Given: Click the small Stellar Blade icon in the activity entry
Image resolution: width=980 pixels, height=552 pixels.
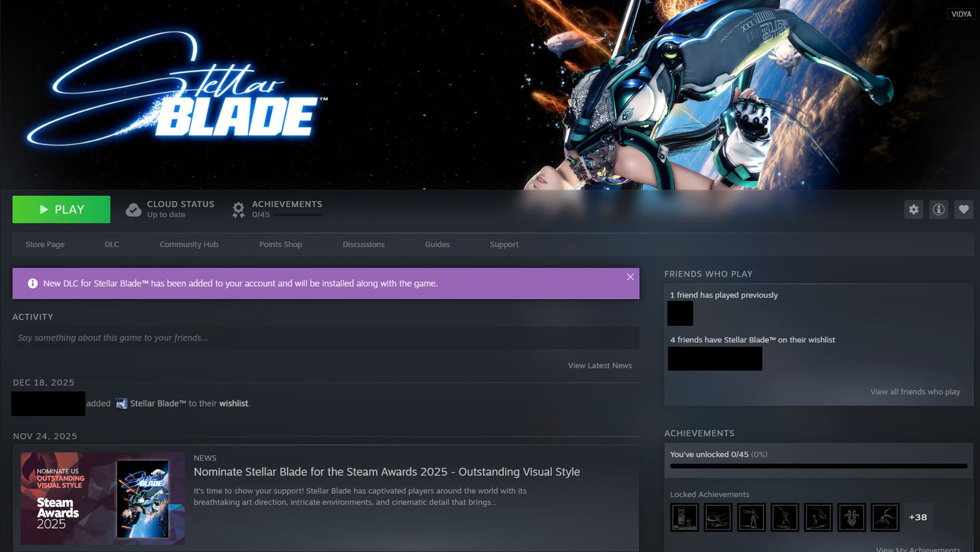Looking at the screenshot, I should pos(122,403).
